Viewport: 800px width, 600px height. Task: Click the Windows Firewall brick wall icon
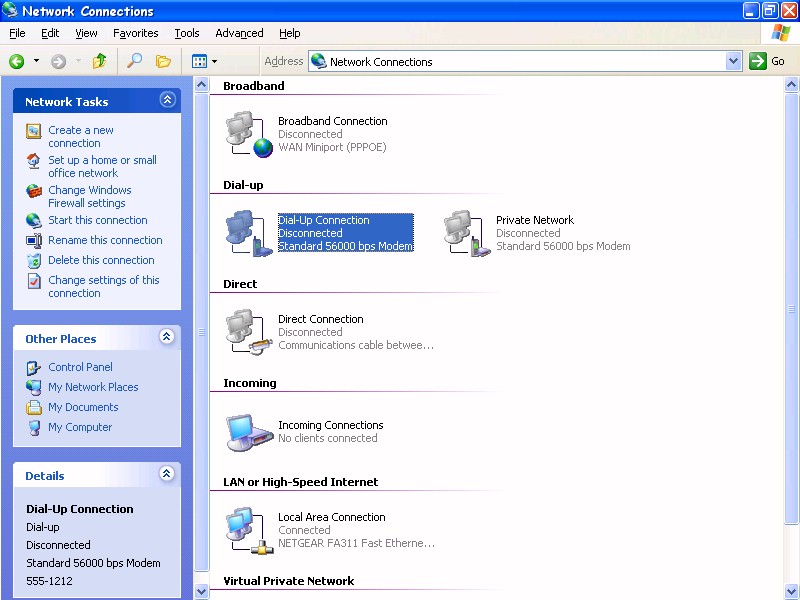click(34, 191)
